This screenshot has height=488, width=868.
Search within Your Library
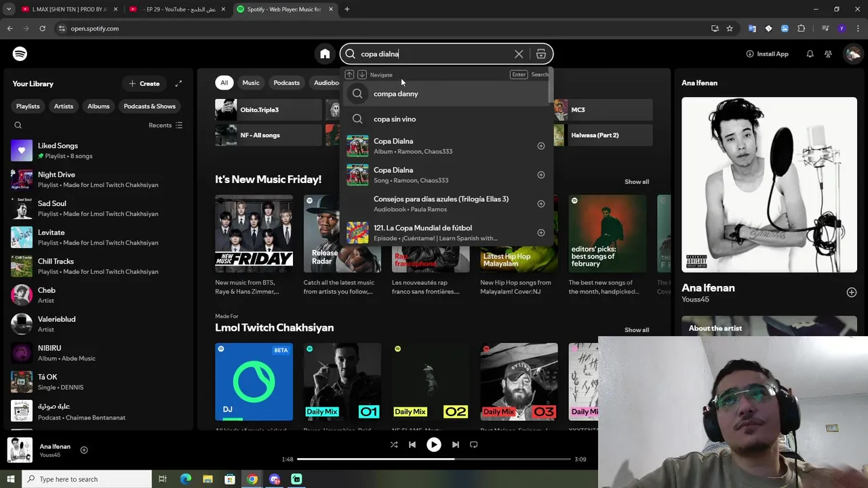(x=18, y=125)
